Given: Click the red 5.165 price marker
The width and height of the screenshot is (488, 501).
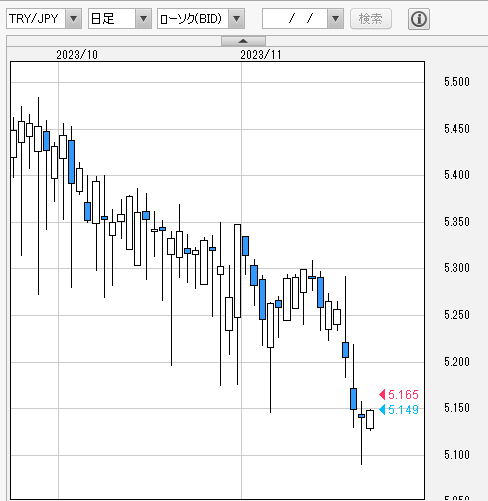Looking at the screenshot, I should click(x=399, y=395).
